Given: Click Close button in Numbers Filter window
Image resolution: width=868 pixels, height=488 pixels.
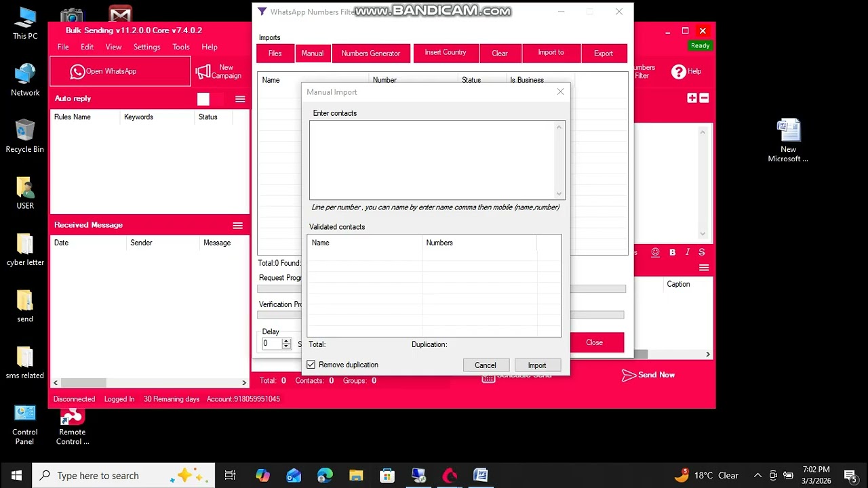Looking at the screenshot, I should 595,342.
